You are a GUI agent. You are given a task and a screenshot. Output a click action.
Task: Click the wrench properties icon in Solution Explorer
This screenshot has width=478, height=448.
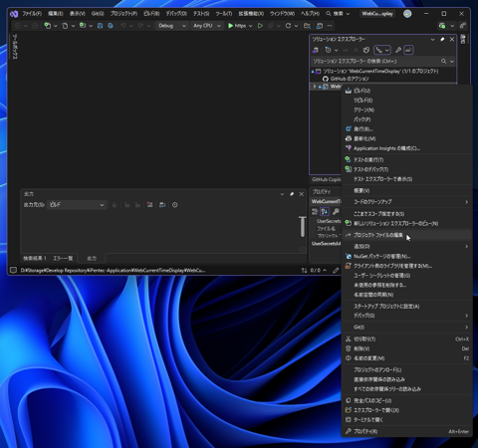pos(398,50)
